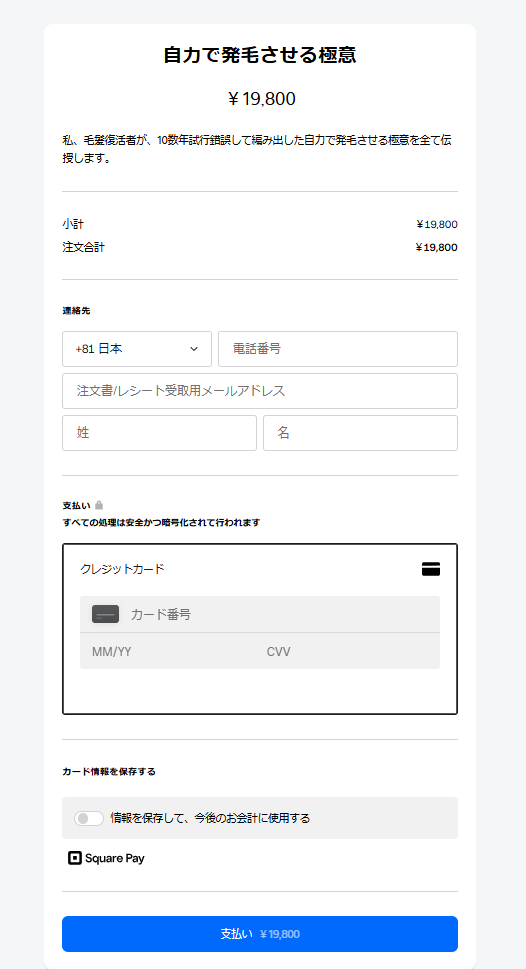Click the 自力で発毛させる極意 product title
526x969 pixels.
260,55
